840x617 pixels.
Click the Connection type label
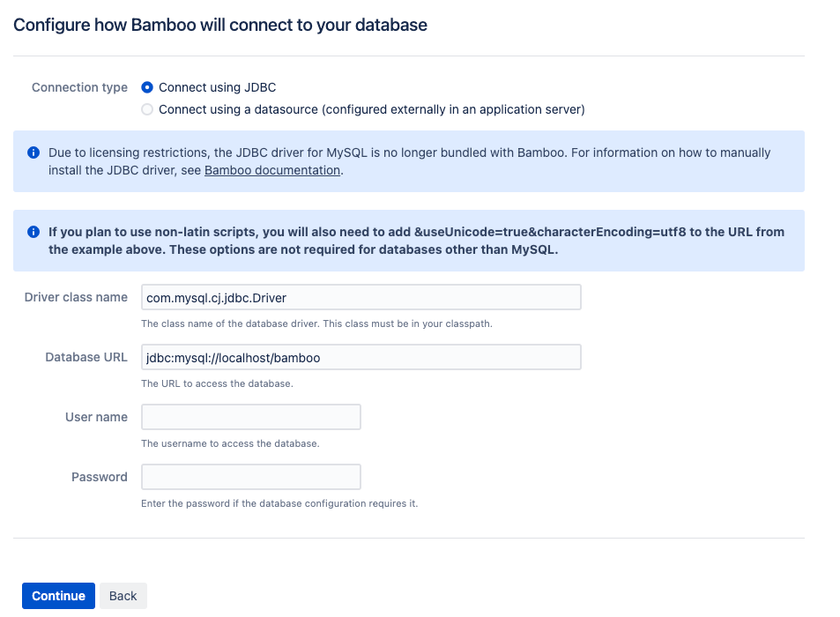[x=79, y=87]
